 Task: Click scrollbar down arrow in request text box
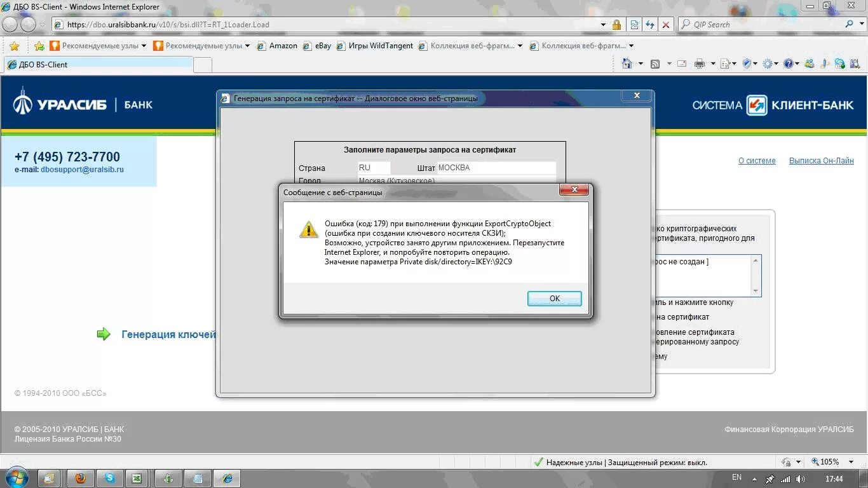[755, 291]
